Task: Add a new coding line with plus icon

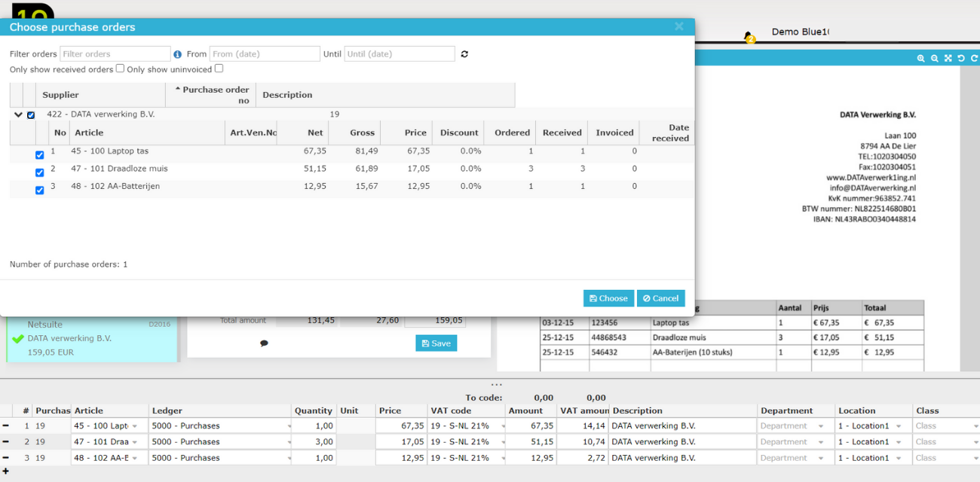Action: click(x=6, y=471)
